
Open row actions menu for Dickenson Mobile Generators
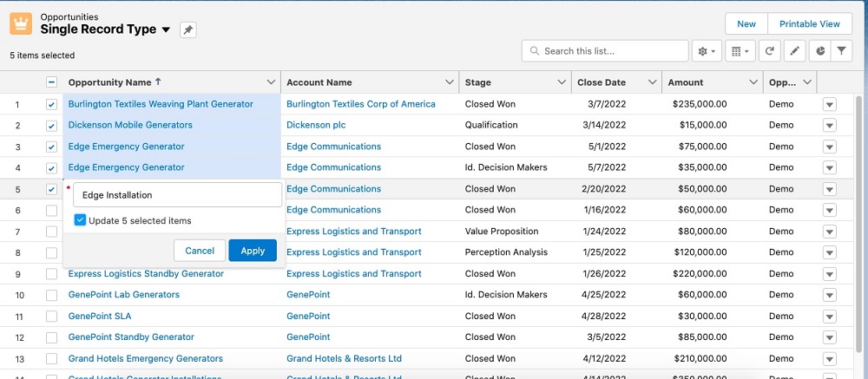829,125
